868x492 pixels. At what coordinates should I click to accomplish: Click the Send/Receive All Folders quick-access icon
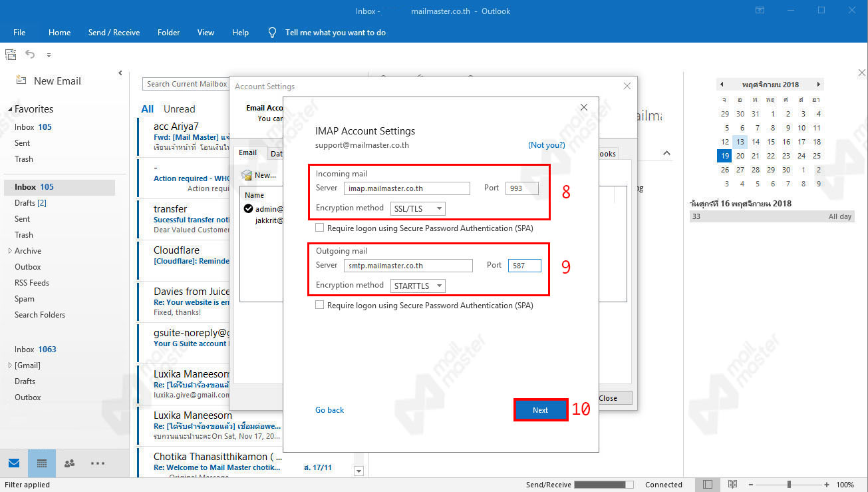[x=11, y=55]
